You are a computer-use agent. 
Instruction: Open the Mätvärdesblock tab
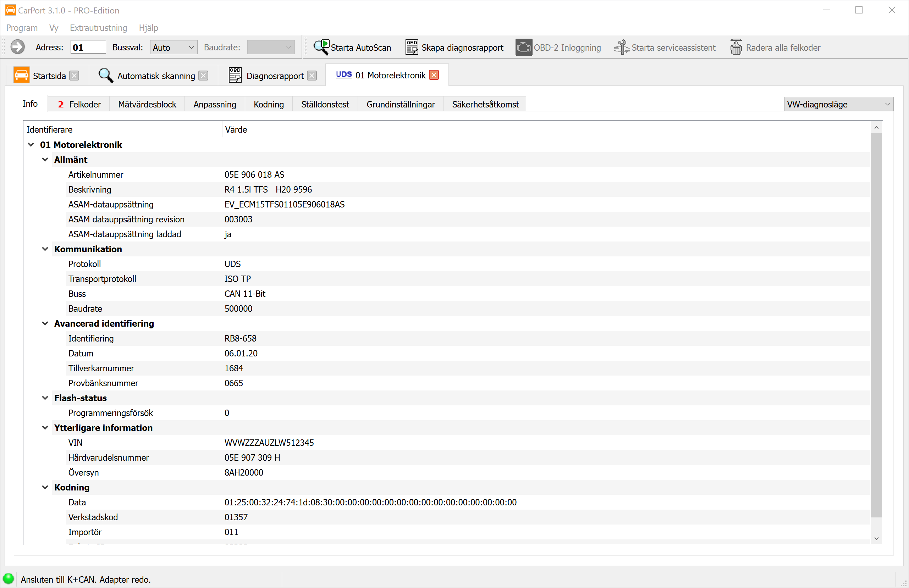(x=147, y=104)
